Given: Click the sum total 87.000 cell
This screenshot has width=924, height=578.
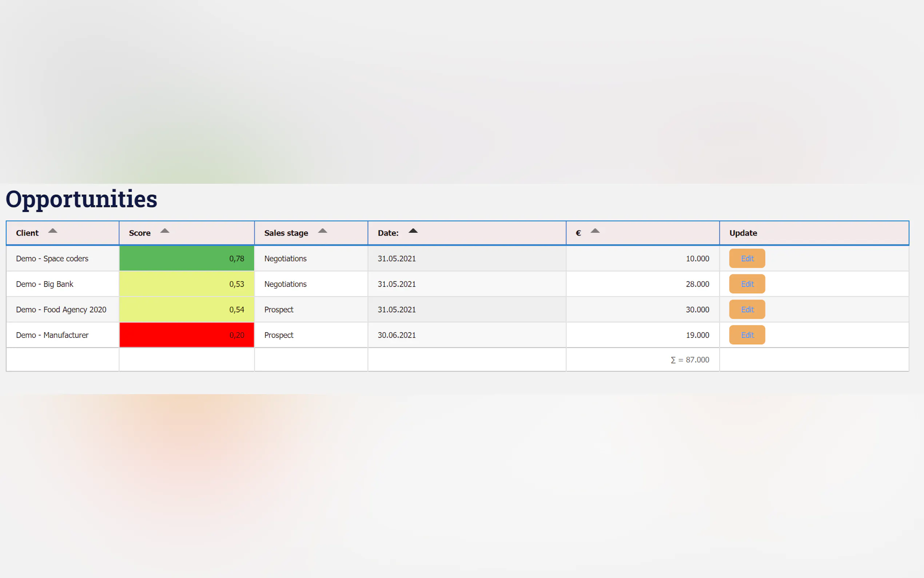Looking at the screenshot, I should (x=689, y=360).
